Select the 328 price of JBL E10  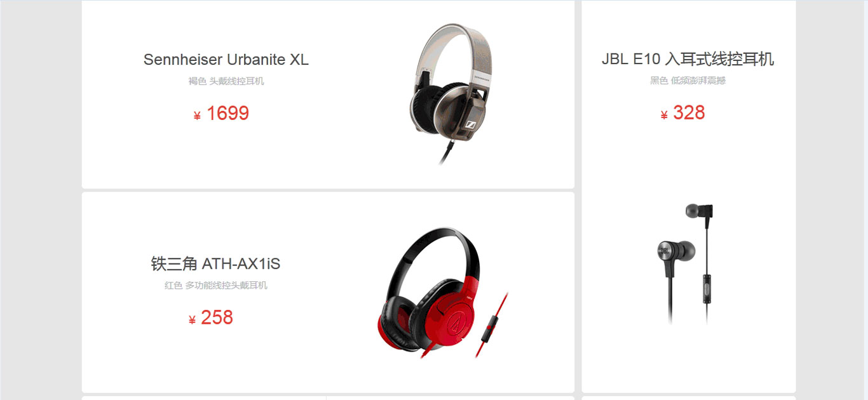pyautogui.click(x=689, y=113)
